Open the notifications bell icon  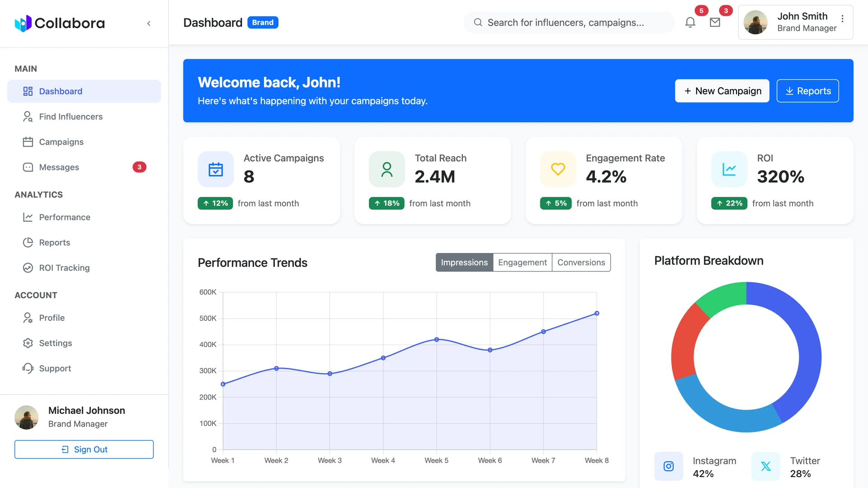[690, 23]
